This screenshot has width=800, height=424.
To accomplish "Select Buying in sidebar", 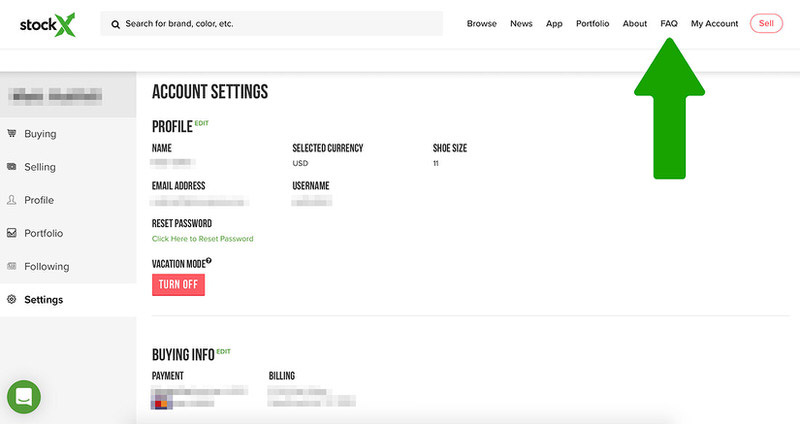I will tap(40, 134).
